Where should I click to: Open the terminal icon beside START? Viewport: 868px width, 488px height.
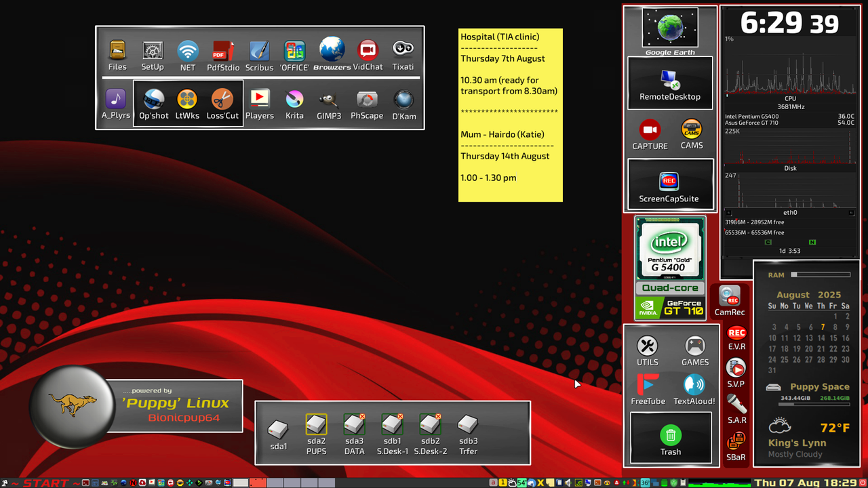tap(86, 483)
